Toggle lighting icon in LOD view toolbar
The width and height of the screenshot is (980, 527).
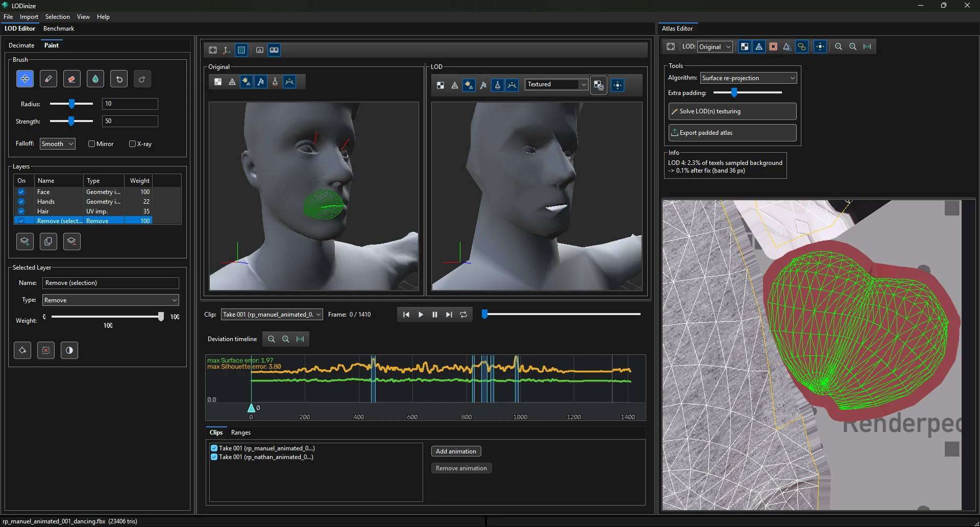pos(469,85)
